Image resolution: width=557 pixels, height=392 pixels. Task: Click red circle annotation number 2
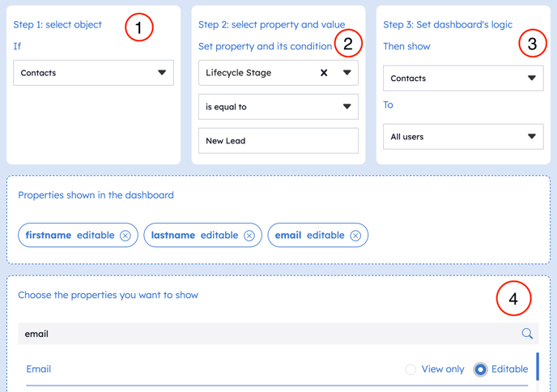347,44
